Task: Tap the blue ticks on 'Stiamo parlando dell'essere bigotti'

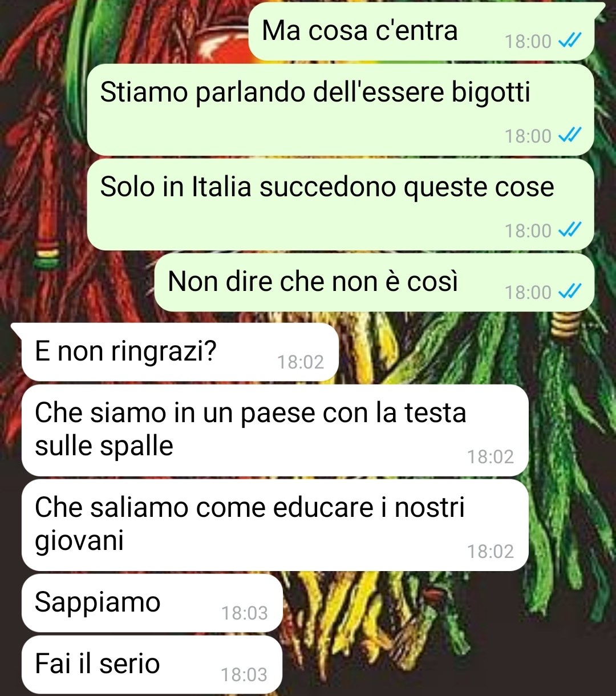Action: pos(569,136)
